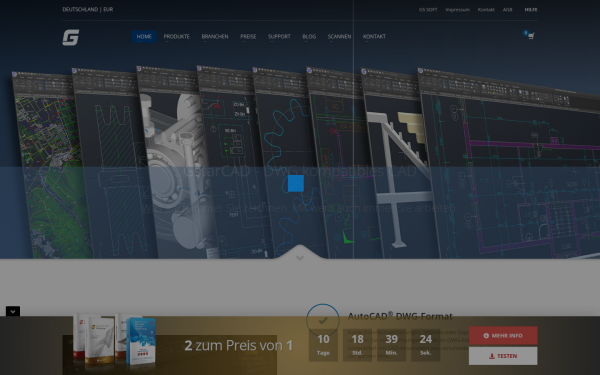This screenshot has width=600, height=375.
Task: Open the top bar Kontakt link
Action: pyautogui.click(x=486, y=10)
